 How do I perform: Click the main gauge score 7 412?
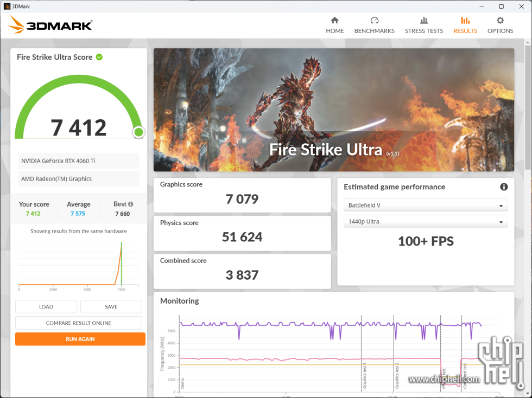[79, 127]
